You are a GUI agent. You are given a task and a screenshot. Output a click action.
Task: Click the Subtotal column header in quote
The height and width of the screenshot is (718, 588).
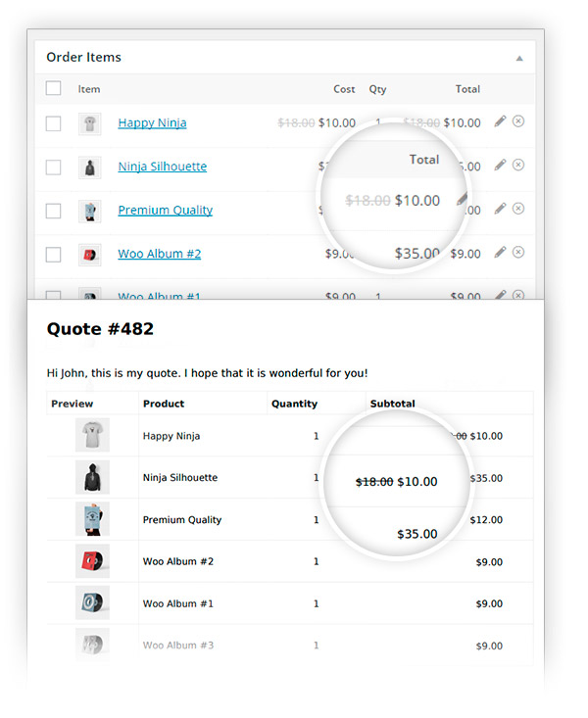click(392, 404)
